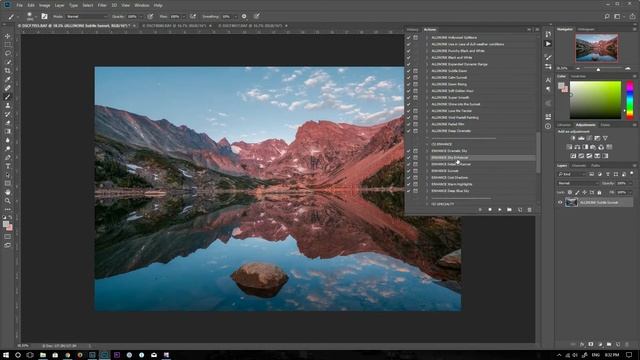Add Brightness/Contrast adjustment icon
Viewport: 640px width, 360px height.
573,138
